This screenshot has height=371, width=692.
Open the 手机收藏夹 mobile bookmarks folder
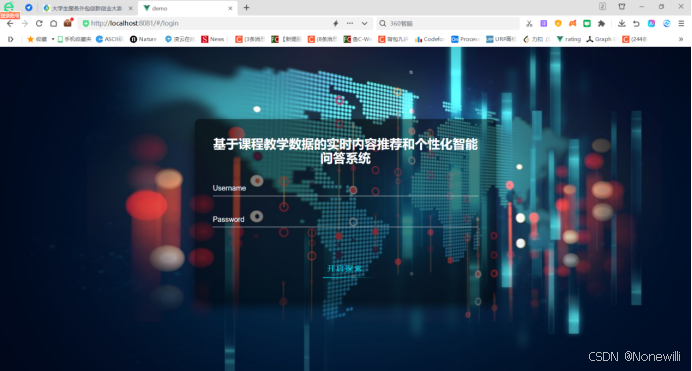click(74, 39)
